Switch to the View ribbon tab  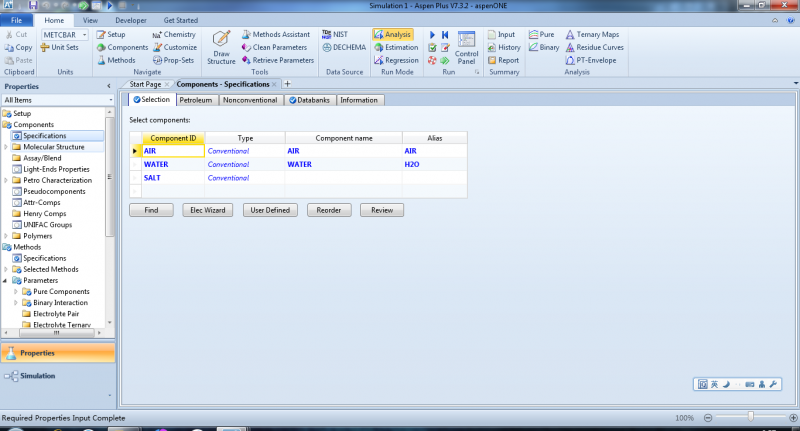coord(90,20)
